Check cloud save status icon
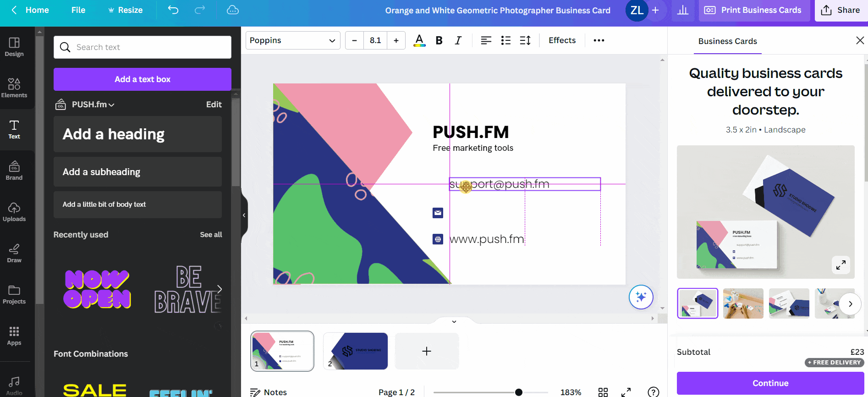The height and width of the screenshot is (397, 868). 233,10
